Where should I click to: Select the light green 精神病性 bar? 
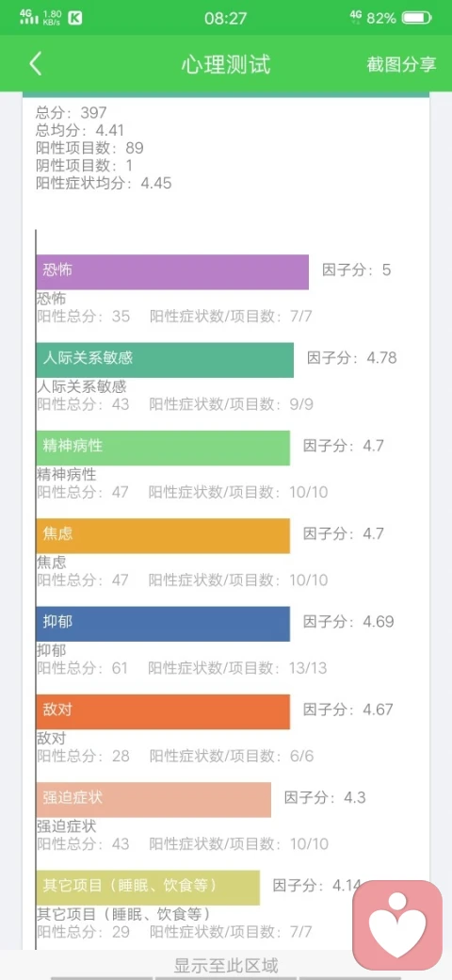point(163,448)
